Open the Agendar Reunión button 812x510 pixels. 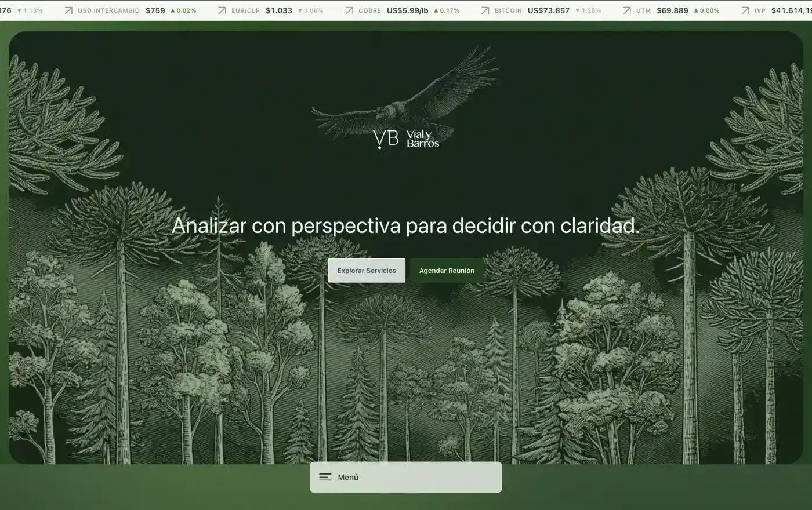[x=447, y=271]
